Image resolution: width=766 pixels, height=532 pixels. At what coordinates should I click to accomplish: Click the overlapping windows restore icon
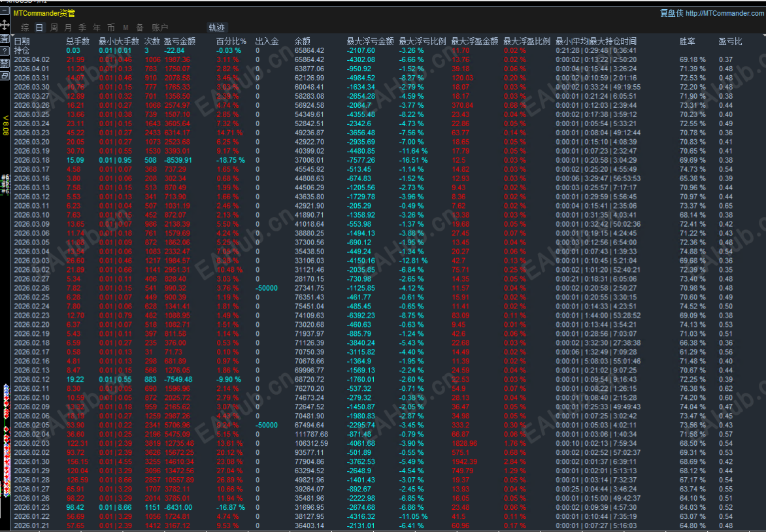click(x=5, y=76)
